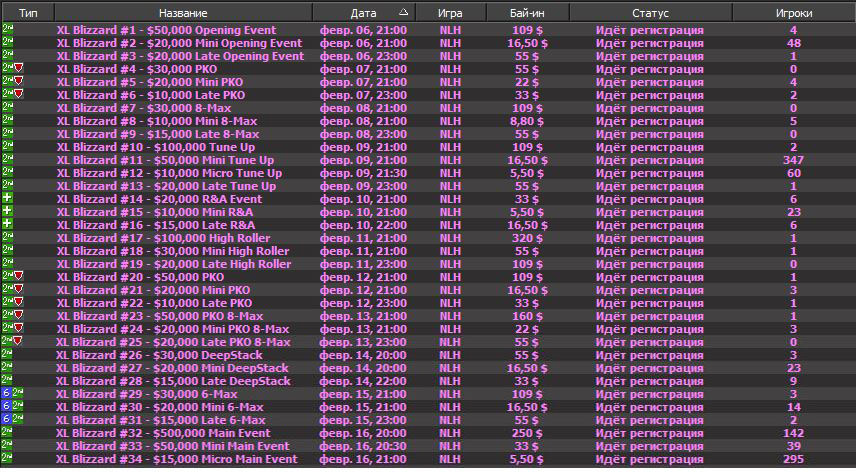856x472 pixels.
Task: Click the rebuy plus icon for XL Blizzard #16
Action: 7,225
